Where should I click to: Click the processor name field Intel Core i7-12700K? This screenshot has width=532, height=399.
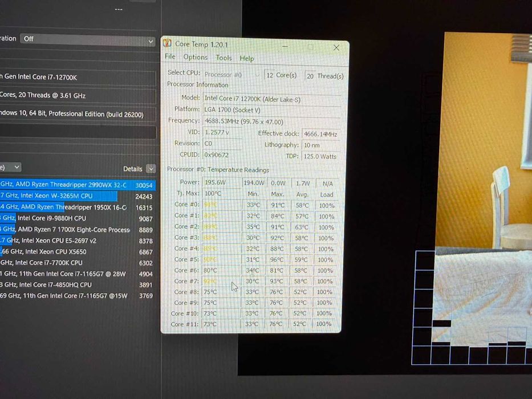point(78,78)
